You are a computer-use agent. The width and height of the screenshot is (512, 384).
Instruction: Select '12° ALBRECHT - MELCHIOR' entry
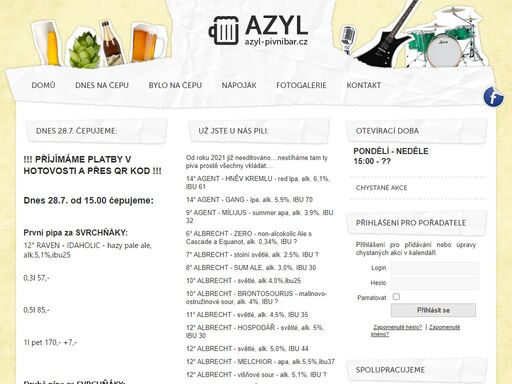tap(260, 362)
